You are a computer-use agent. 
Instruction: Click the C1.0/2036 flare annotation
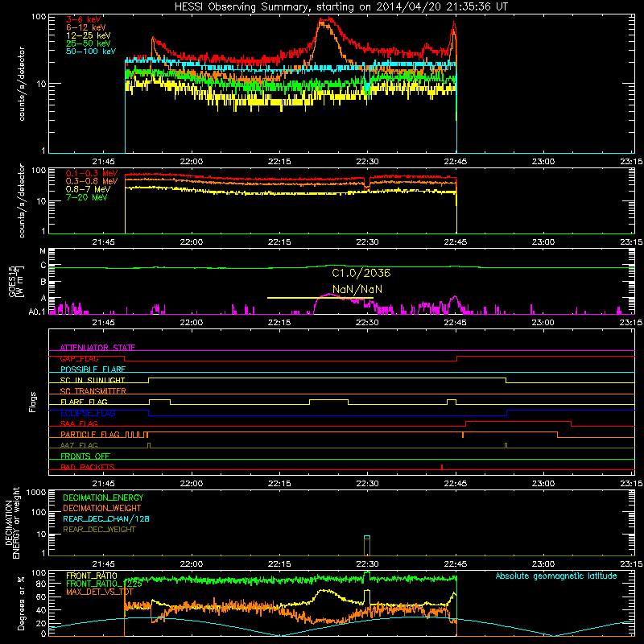361,273
